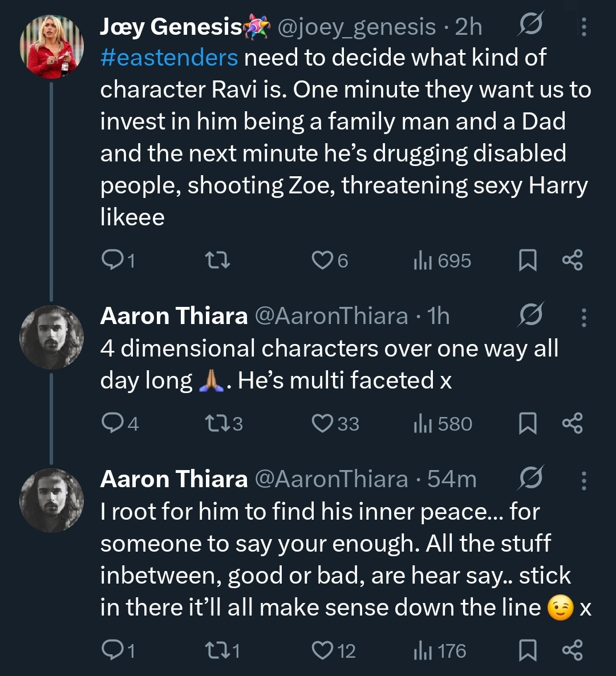Retweet the "multi faceted" tweet with 3 retweets
This screenshot has height=676, width=616.
point(217,424)
